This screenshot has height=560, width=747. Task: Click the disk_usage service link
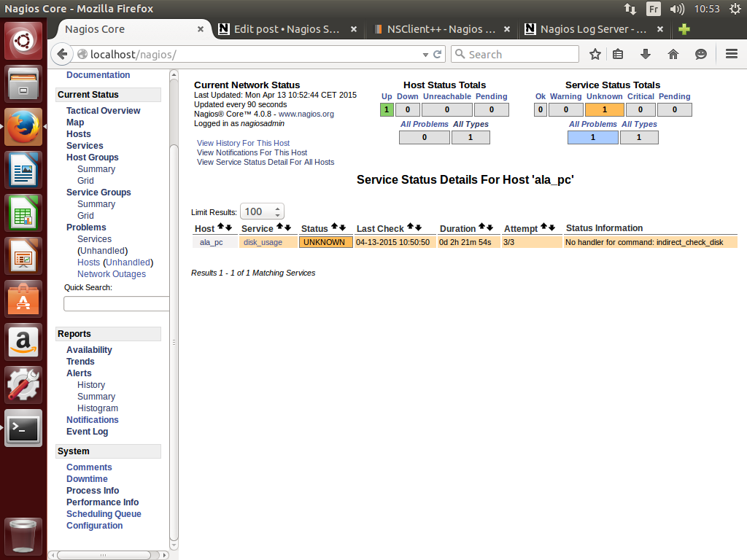[x=263, y=242]
